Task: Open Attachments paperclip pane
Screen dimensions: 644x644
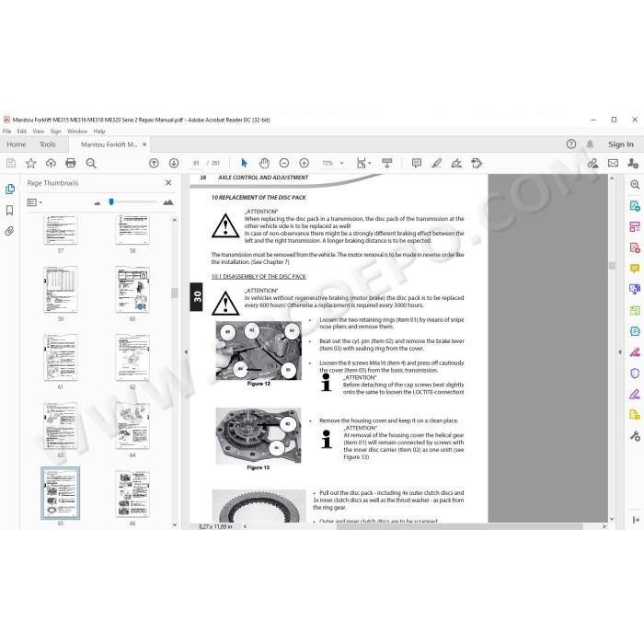Action: tap(9, 231)
